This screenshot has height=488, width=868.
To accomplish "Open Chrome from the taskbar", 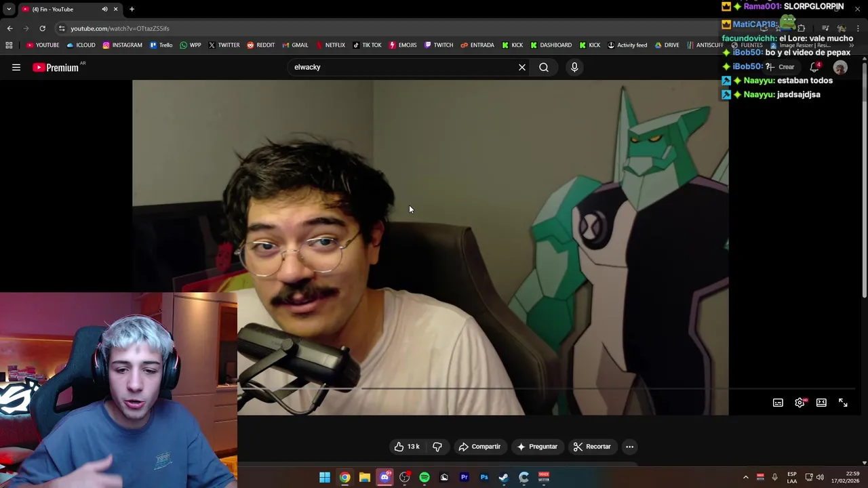I will point(345,478).
